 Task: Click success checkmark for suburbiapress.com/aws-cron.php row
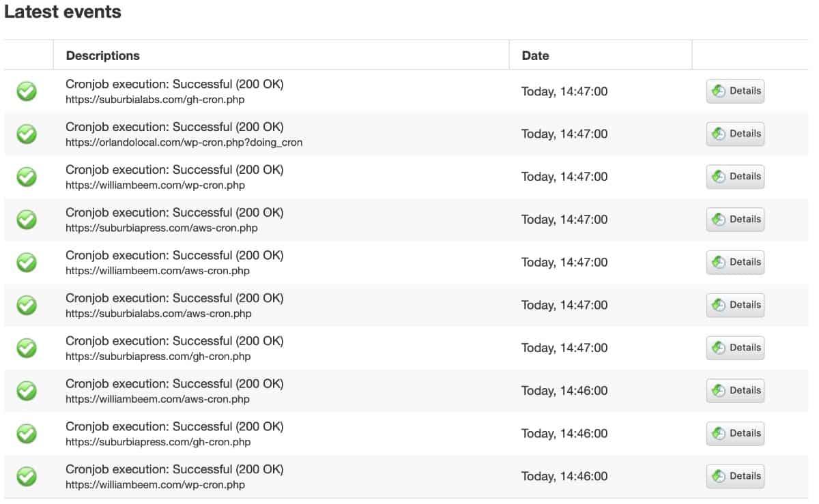click(27, 220)
